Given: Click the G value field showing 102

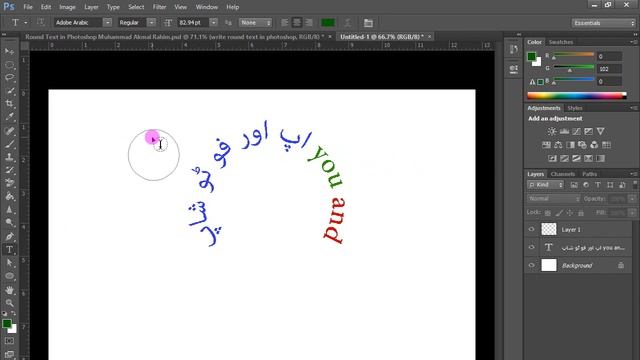Looking at the screenshot, I should (x=609, y=69).
